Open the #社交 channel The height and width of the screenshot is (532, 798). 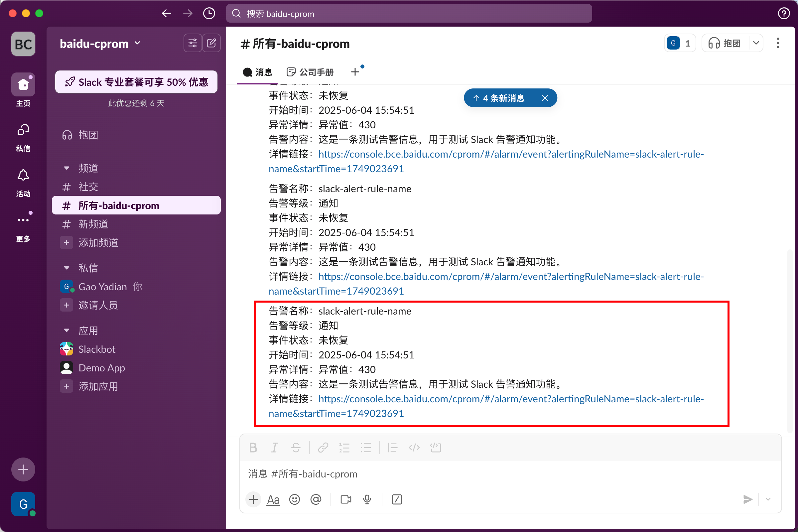click(136, 187)
